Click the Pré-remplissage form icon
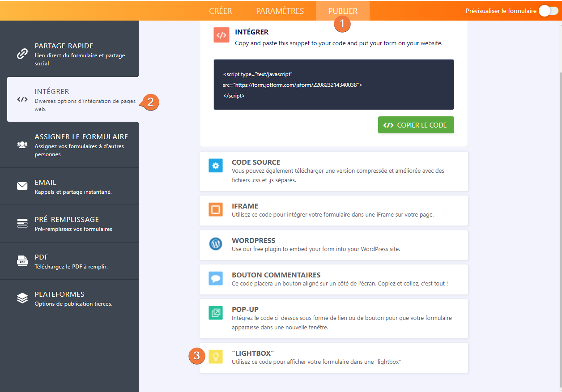The width and height of the screenshot is (562, 392). 22,223
